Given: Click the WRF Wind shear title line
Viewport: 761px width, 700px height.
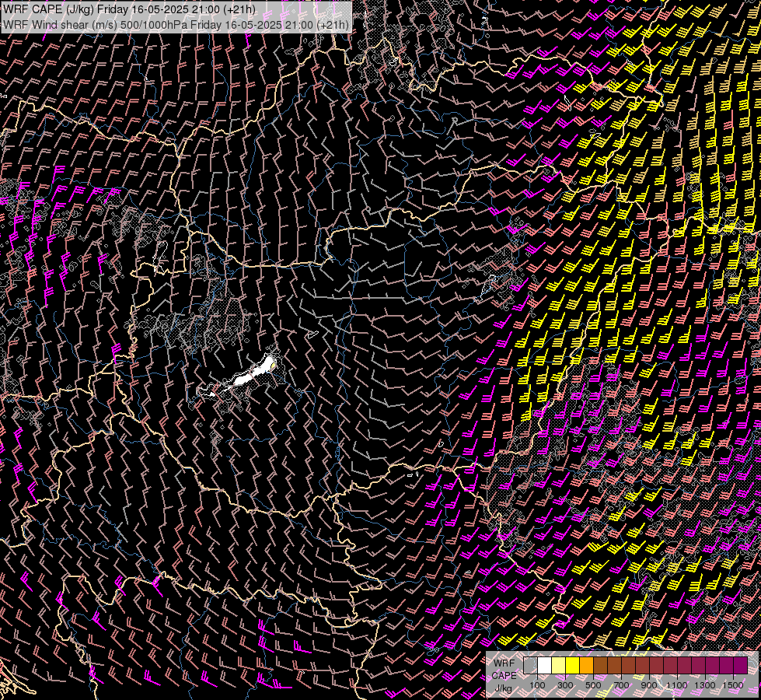Looking at the screenshot, I should (176, 25).
